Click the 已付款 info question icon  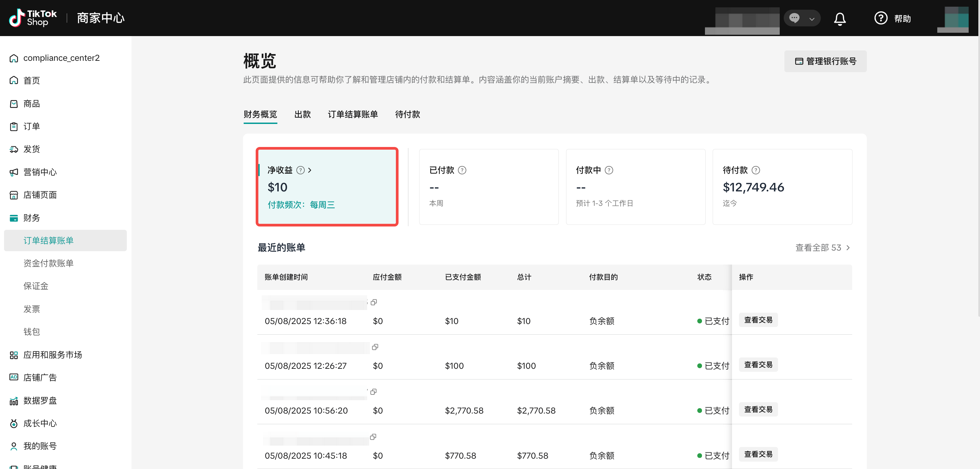[462, 170]
